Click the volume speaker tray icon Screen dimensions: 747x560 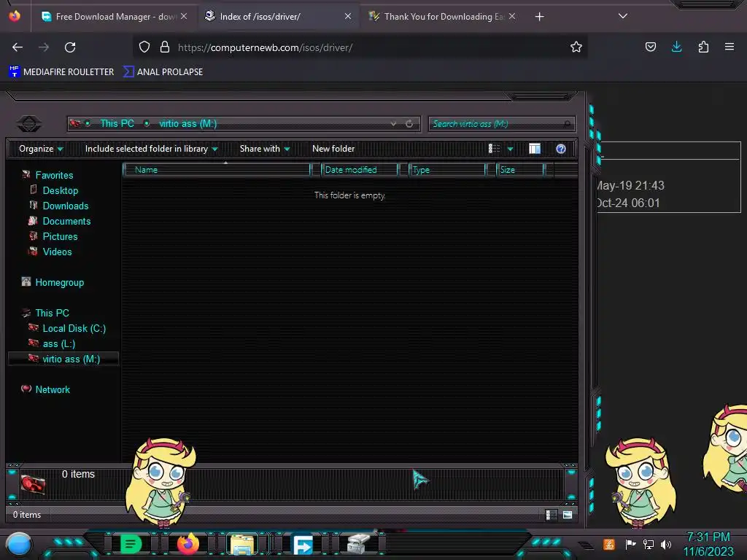(x=666, y=544)
